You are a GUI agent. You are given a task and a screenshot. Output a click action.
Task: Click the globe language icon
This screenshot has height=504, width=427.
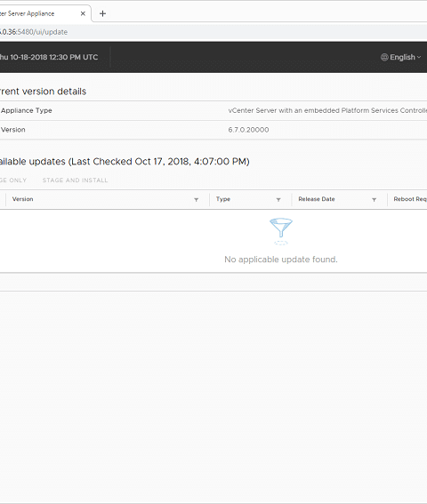pyautogui.click(x=384, y=57)
